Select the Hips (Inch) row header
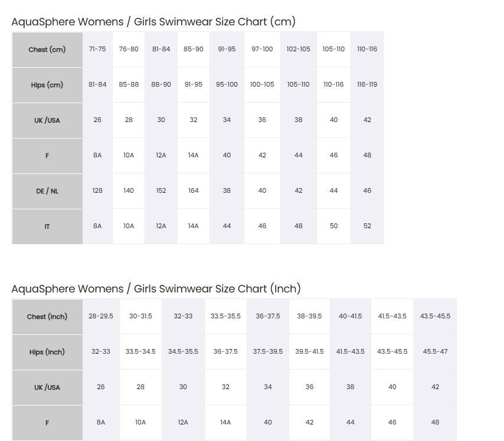This screenshot has width=504, height=441. (x=47, y=352)
